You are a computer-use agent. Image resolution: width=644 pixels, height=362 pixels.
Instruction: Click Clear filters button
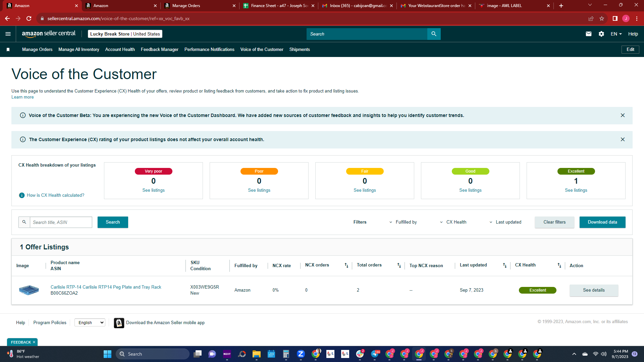pos(554,222)
